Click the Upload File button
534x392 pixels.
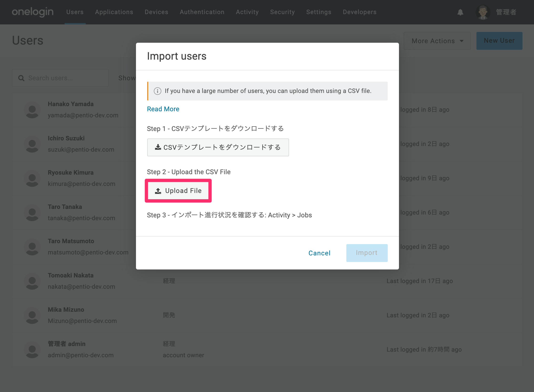pyautogui.click(x=178, y=191)
